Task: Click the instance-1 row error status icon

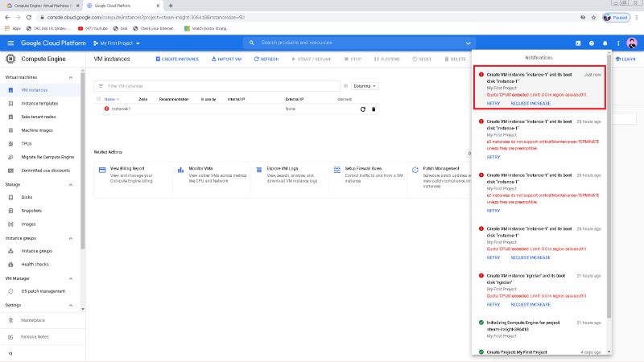Action: tap(106, 109)
